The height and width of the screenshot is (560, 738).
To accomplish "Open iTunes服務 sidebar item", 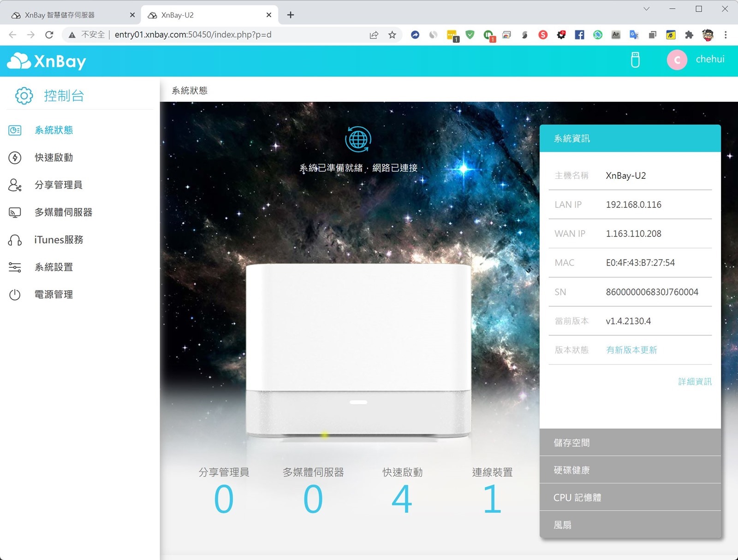I will pos(59,240).
